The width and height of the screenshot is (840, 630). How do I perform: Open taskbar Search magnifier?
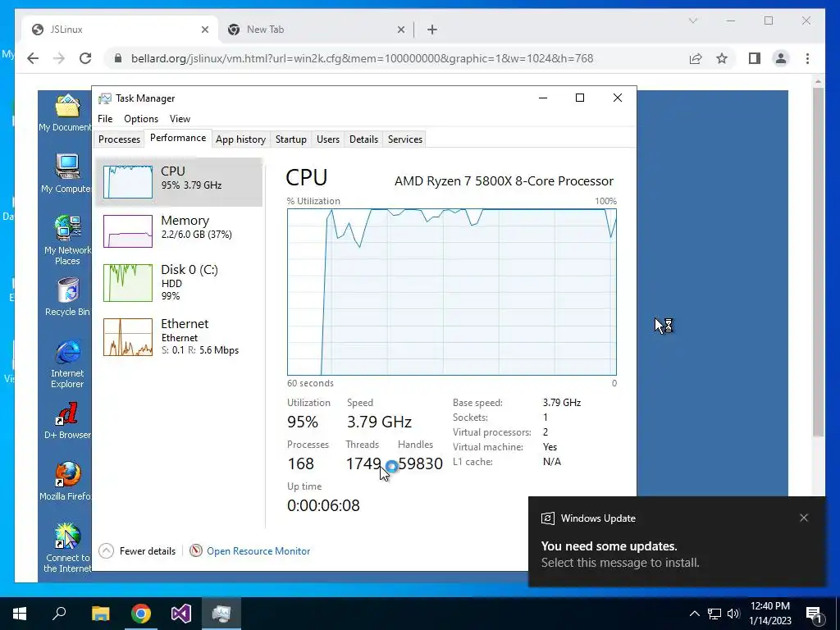click(x=59, y=614)
